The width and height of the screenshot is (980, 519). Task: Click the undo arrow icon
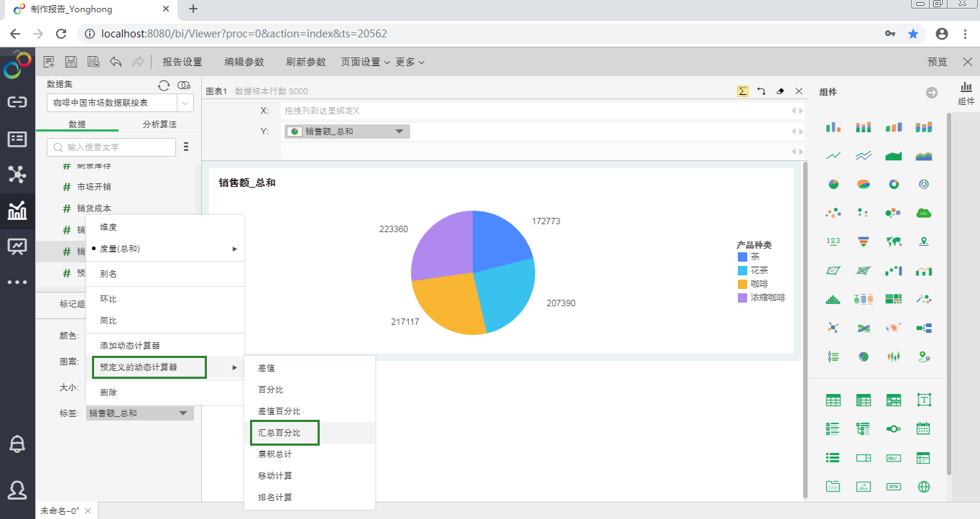(116, 63)
